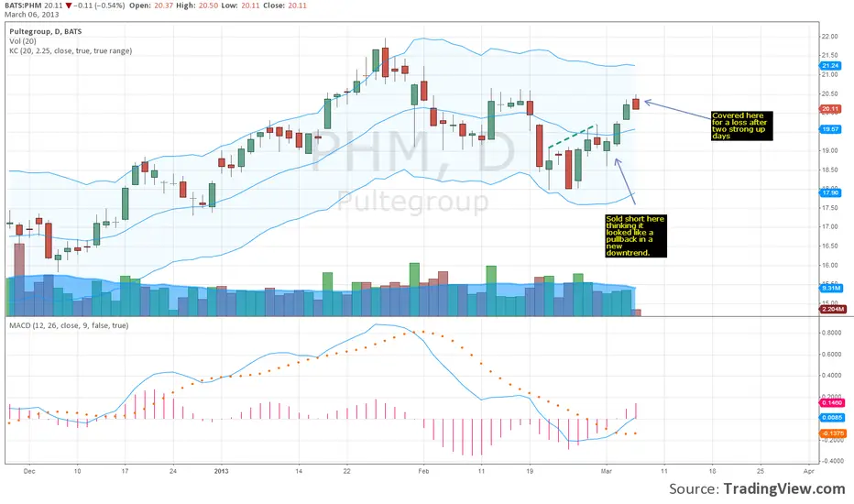Viewport: 854px width, 504px height.
Task: Click the Mar label on time axis
Action: coord(607,471)
